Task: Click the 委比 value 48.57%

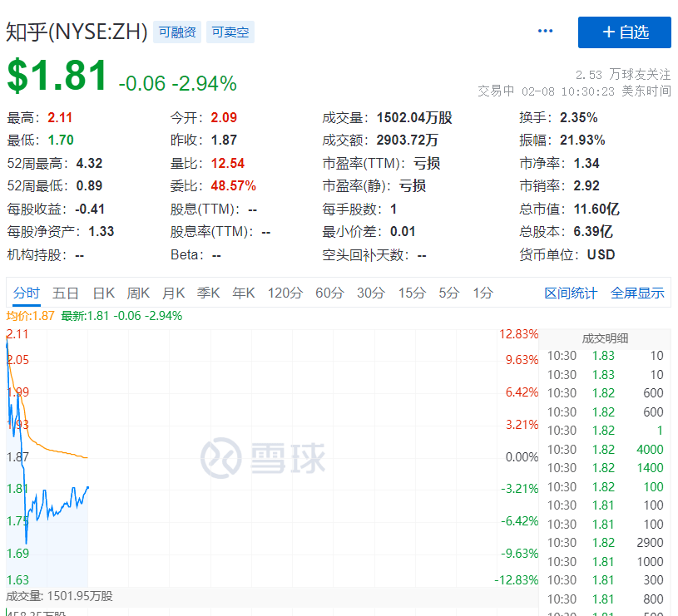Action: (x=233, y=185)
